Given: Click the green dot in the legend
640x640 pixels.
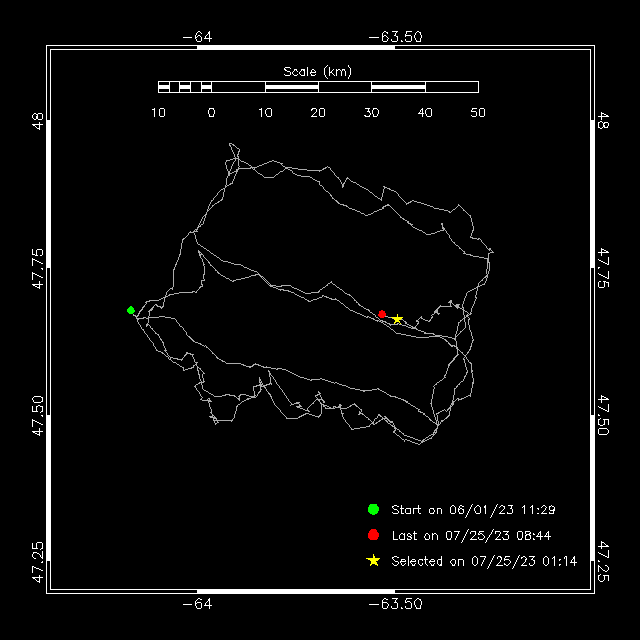Looking at the screenshot, I should [x=373, y=509].
